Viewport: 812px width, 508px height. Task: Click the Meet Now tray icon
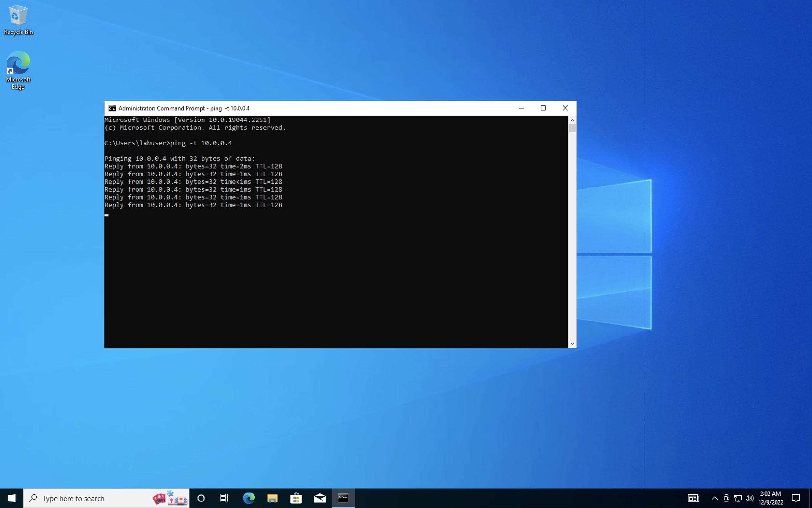coord(726,498)
